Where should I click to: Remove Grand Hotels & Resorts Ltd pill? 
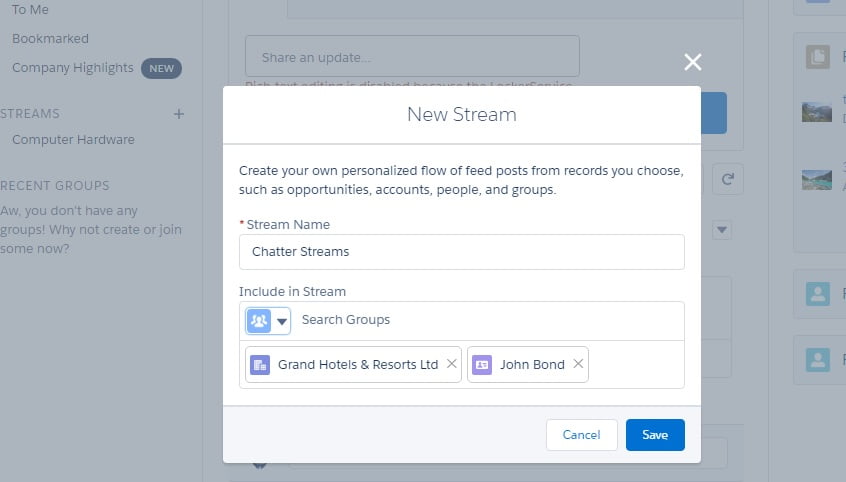pyautogui.click(x=452, y=364)
